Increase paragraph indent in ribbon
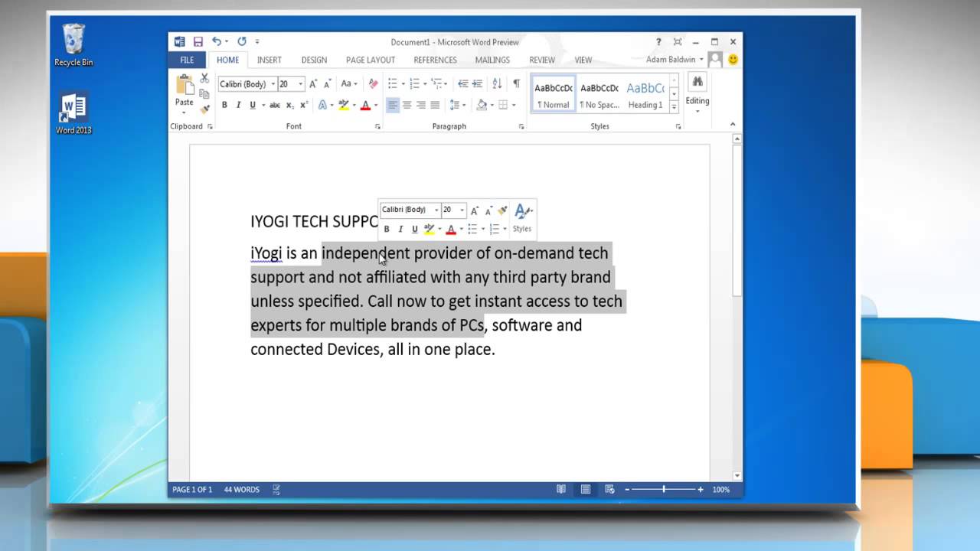980x551 pixels. (x=478, y=84)
